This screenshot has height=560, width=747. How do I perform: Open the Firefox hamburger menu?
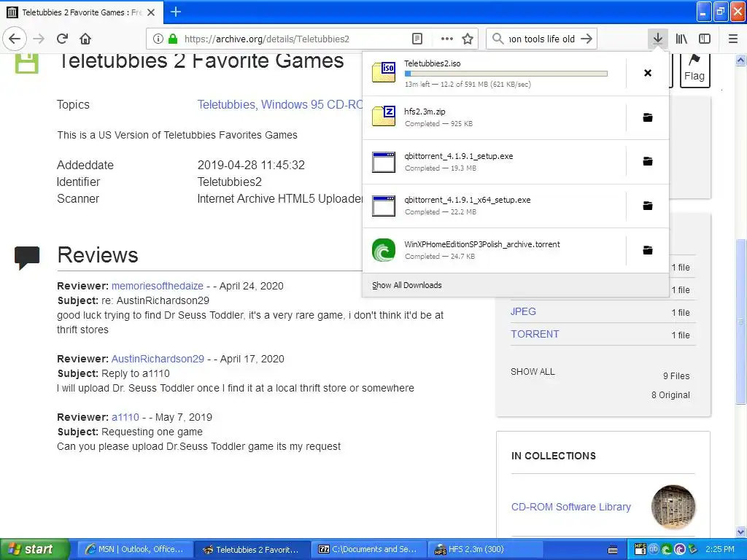(x=733, y=39)
